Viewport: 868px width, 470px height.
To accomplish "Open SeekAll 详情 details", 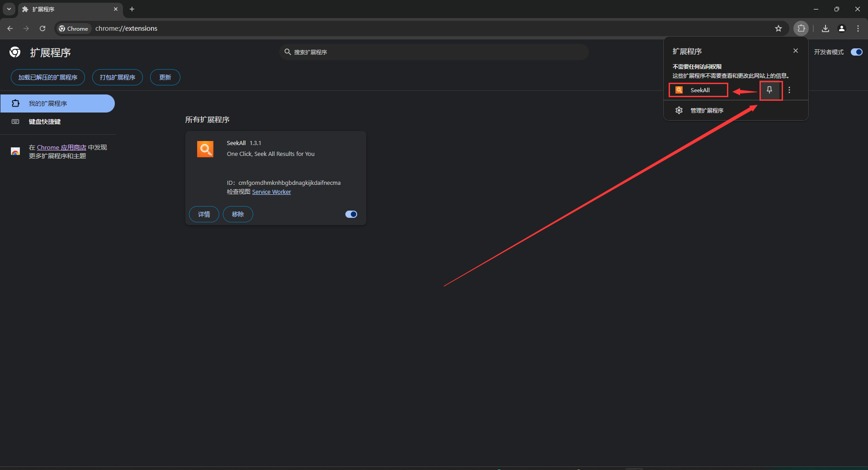I will click(204, 214).
